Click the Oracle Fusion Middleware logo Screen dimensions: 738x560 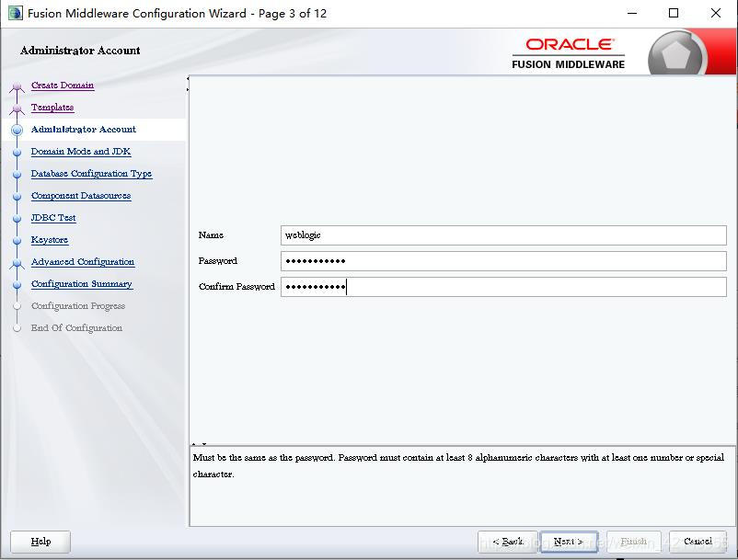(569, 53)
